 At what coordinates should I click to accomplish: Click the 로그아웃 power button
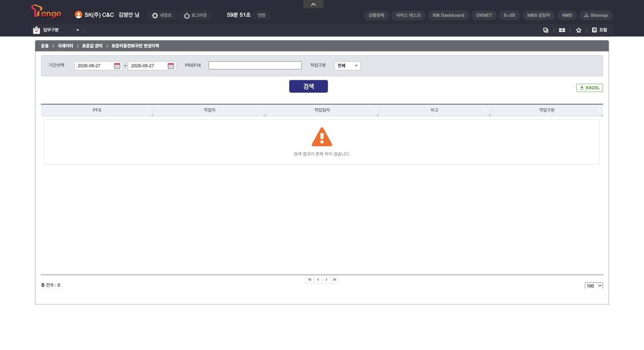(x=196, y=16)
